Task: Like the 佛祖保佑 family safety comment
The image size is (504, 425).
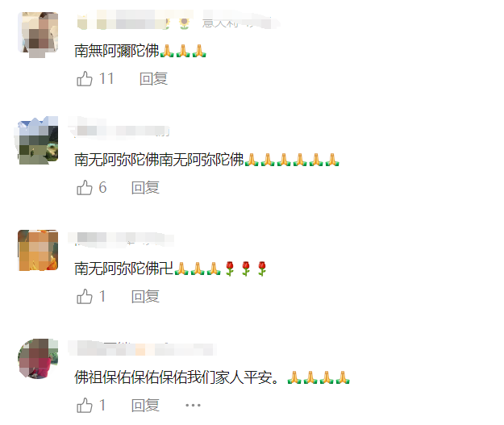Action: (85, 405)
